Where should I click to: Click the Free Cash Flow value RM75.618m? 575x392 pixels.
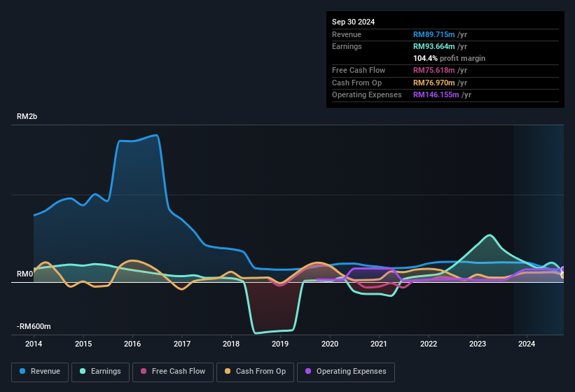pyautogui.click(x=434, y=70)
